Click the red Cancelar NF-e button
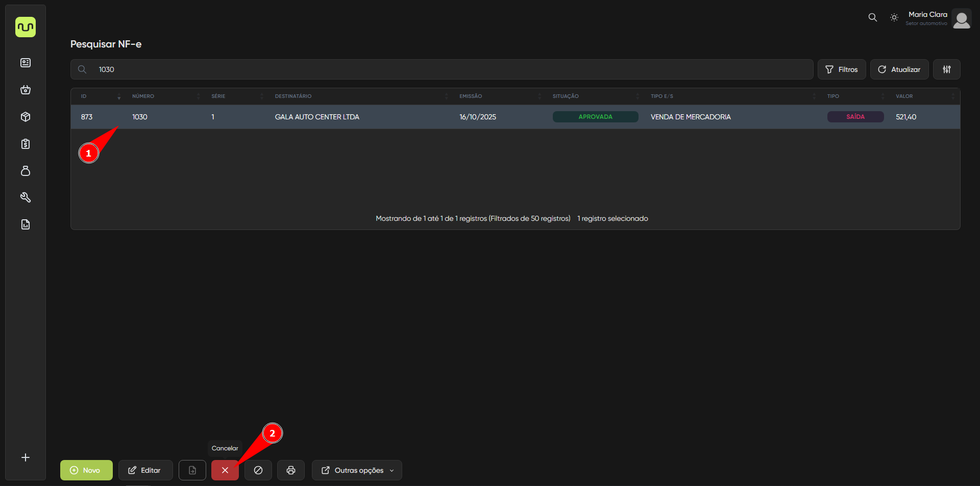This screenshot has width=980, height=486. coord(225,470)
